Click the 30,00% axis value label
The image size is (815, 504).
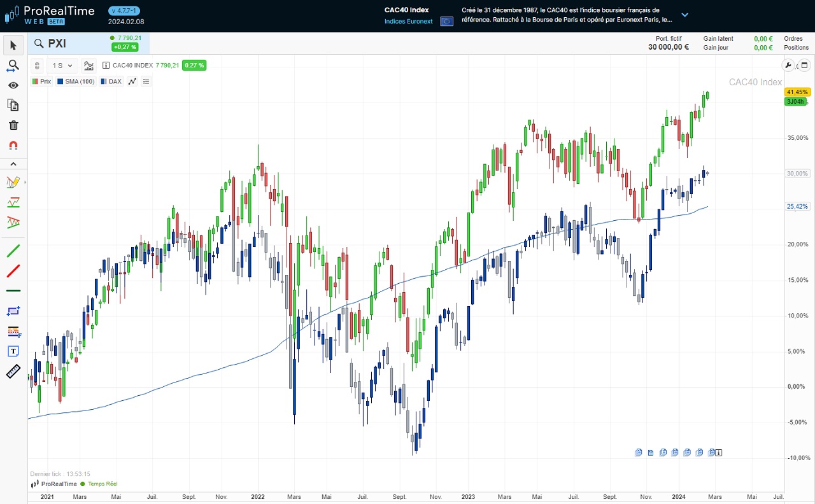point(797,173)
